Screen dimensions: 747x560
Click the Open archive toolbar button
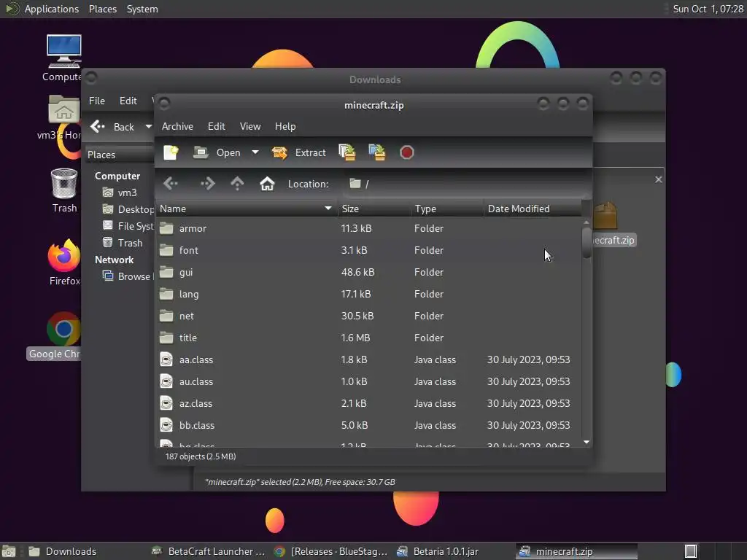[217, 152]
